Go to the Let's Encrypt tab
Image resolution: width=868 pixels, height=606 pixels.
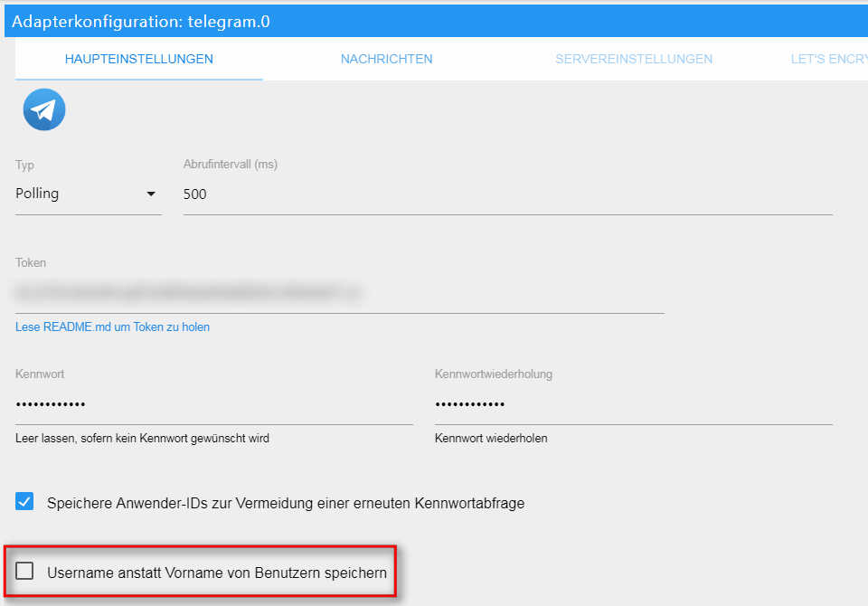pos(829,59)
